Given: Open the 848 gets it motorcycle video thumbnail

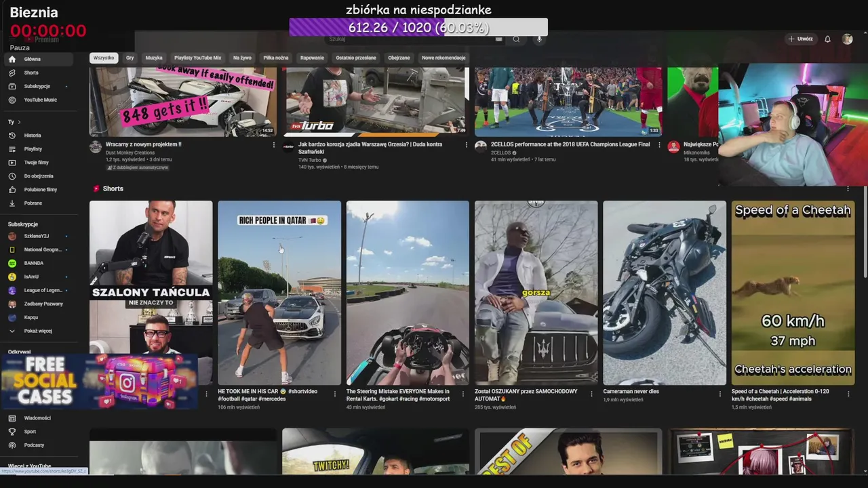Looking at the screenshot, I should 183,102.
